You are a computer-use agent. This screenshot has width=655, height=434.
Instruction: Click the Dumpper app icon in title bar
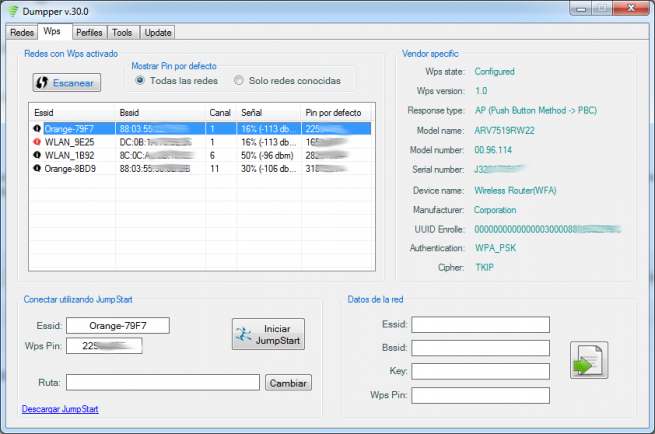(x=12, y=11)
